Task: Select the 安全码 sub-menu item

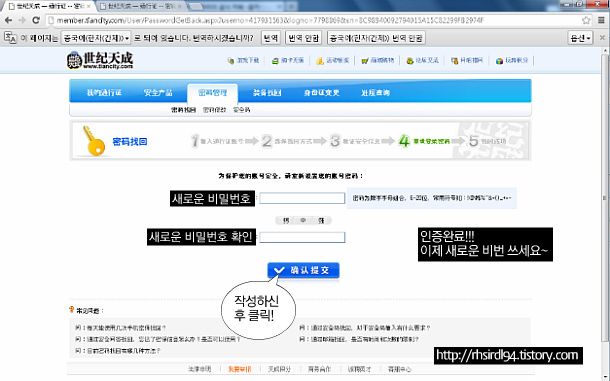Action: point(242,110)
